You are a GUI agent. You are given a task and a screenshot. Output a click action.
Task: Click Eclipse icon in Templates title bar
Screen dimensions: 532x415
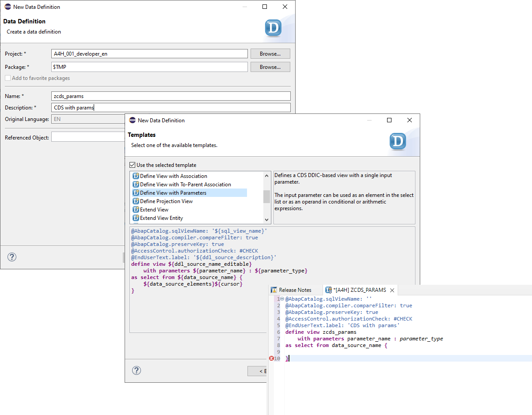tap(132, 120)
